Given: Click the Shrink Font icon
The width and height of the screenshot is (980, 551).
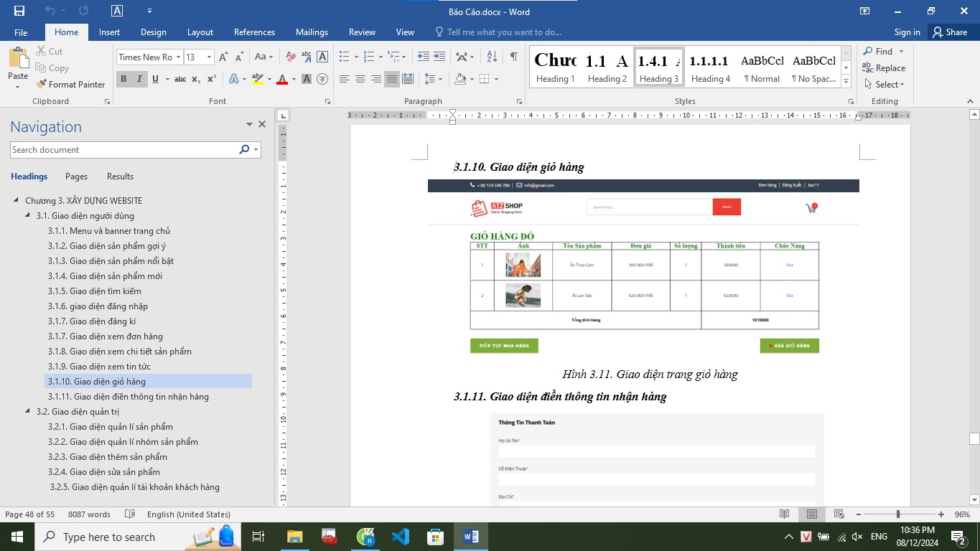Looking at the screenshot, I should [x=238, y=57].
